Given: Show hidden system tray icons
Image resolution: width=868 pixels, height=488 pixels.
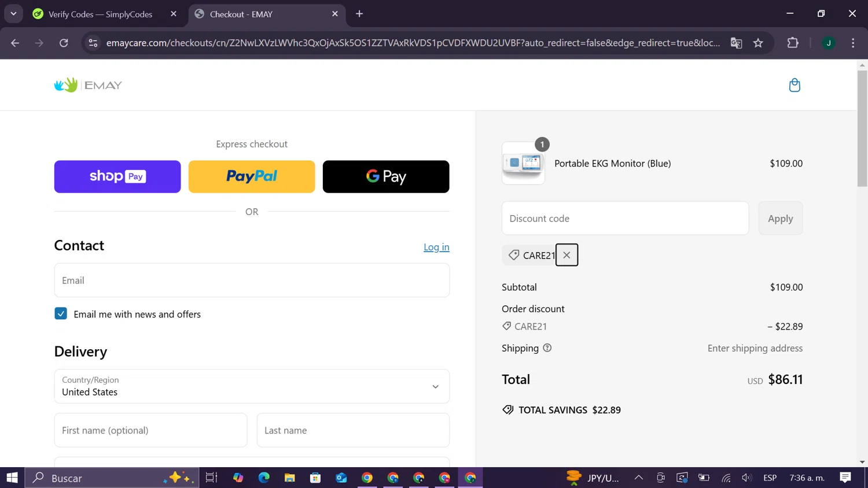Looking at the screenshot, I should click(x=639, y=478).
